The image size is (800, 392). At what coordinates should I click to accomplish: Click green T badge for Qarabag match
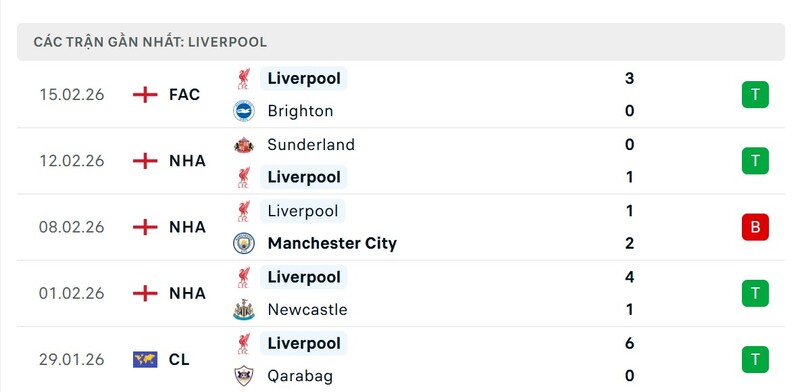[x=755, y=359]
